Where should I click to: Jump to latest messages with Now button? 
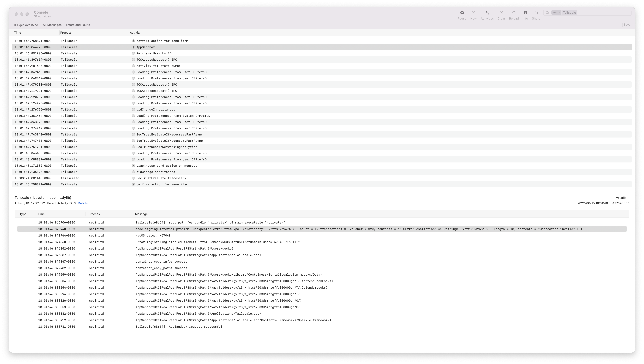click(473, 12)
